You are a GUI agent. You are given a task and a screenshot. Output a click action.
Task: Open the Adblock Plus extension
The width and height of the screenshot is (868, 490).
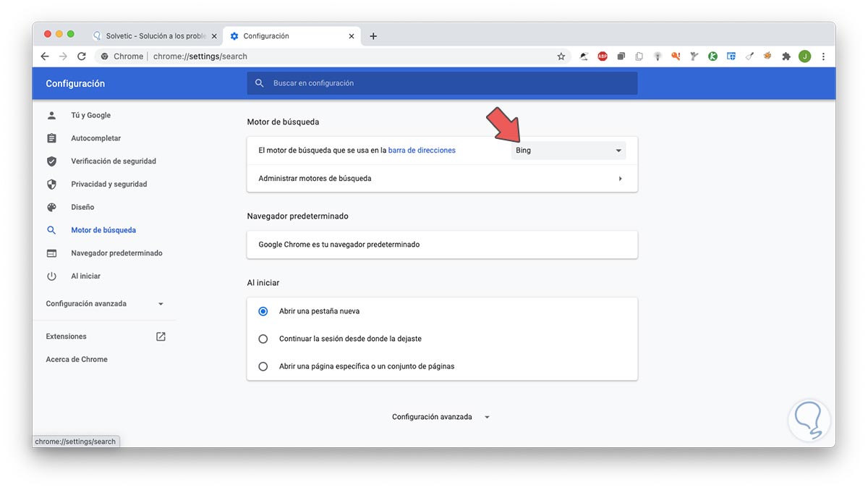(603, 56)
